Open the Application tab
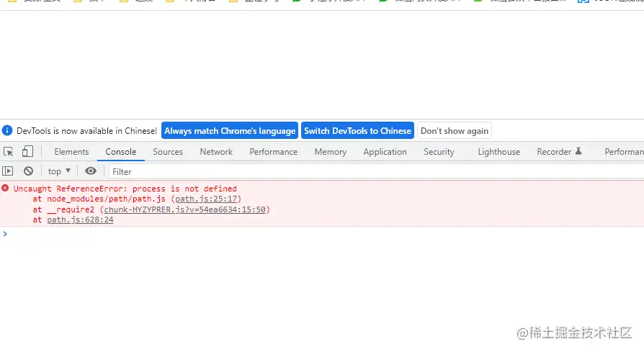This screenshot has width=644, height=352. click(385, 152)
